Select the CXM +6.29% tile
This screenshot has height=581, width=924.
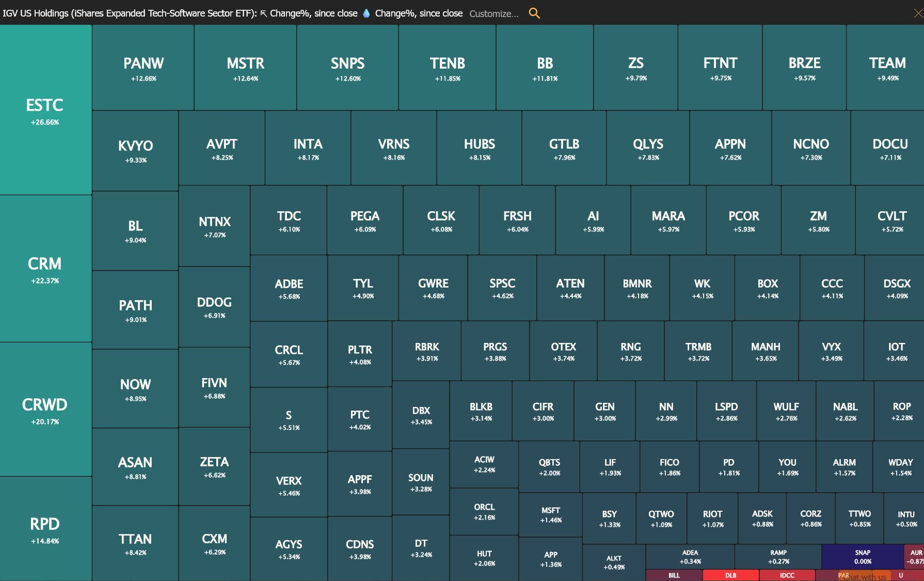[214, 543]
